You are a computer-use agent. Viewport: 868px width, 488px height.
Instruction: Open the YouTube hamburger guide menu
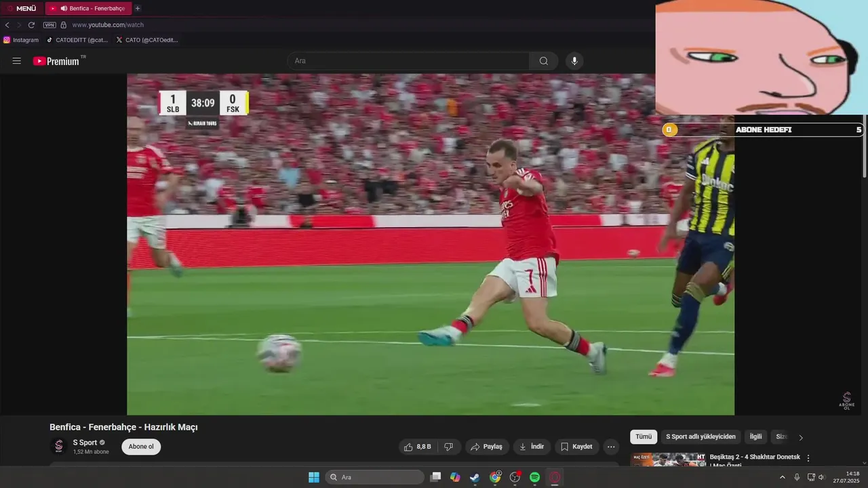point(17,61)
